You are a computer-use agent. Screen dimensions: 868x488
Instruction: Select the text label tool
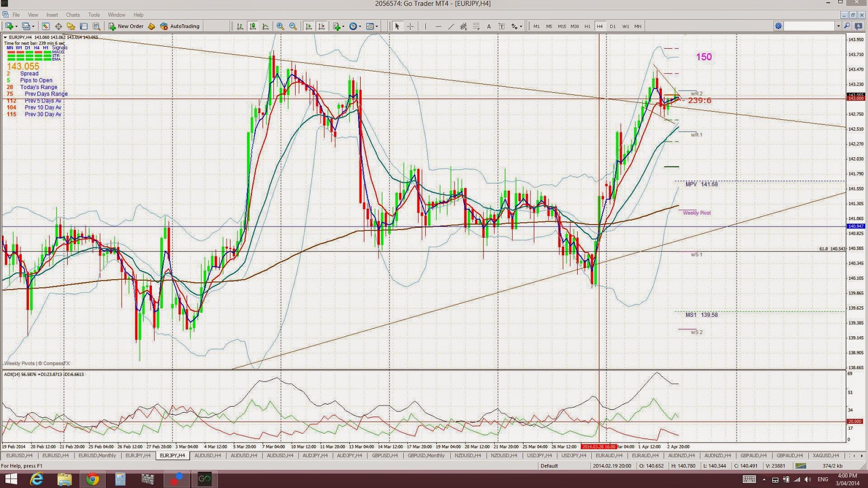[x=501, y=26]
